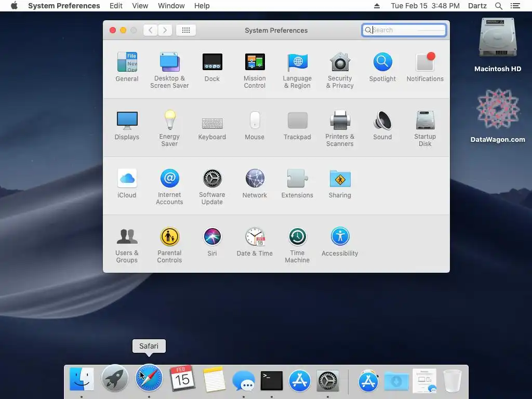This screenshot has height=399, width=532.
Task: Open Trackpad preference pane
Action: [297, 126]
